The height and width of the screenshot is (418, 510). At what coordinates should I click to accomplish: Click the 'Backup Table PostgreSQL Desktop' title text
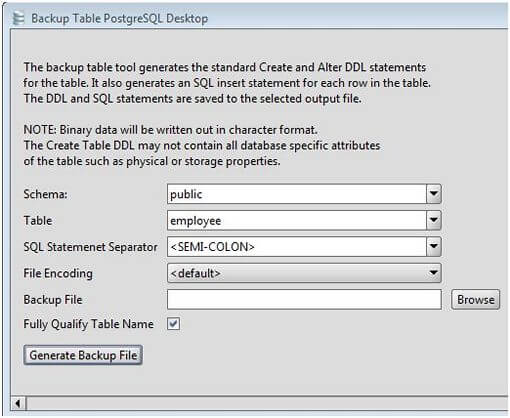tap(119, 18)
